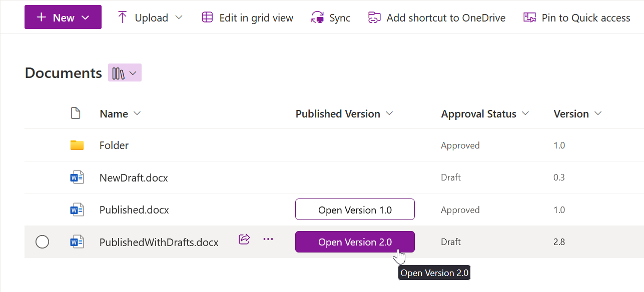Open the Name column dropdown

137,113
